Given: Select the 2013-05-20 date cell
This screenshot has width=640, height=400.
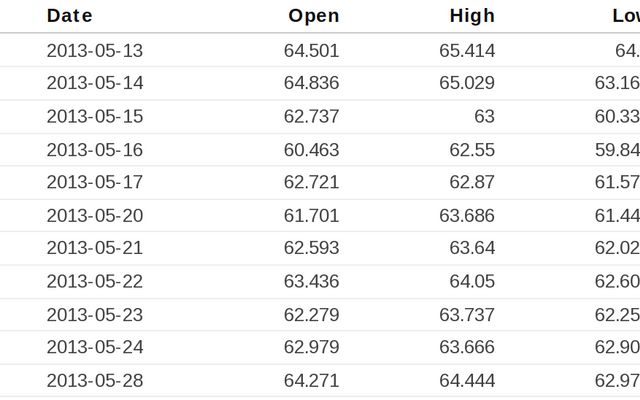Looking at the screenshot, I should tap(95, 215).
